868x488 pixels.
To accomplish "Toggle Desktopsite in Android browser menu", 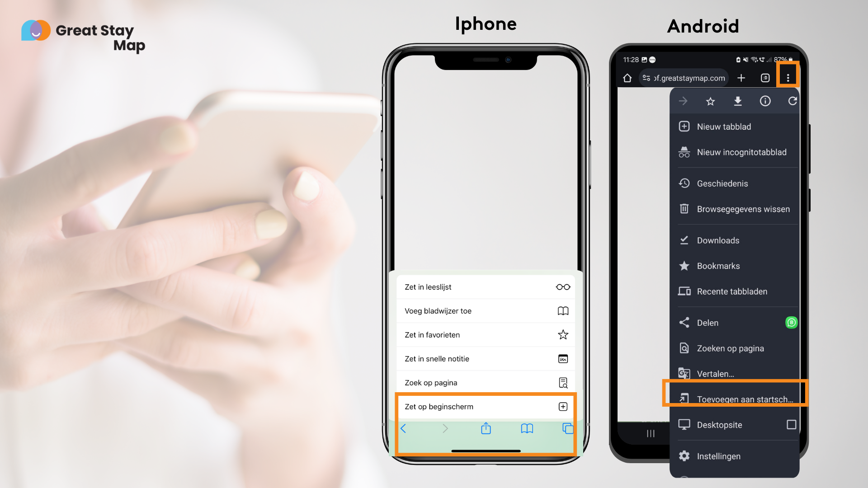I will point(791,425).
